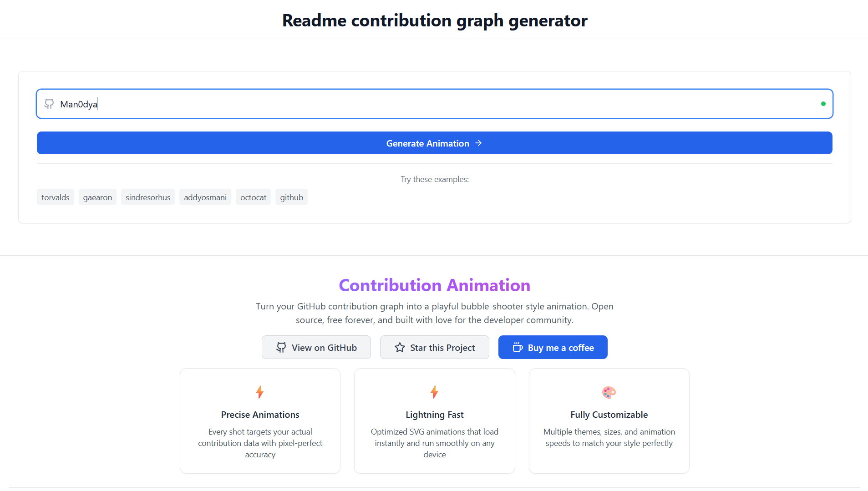Select the octocat example username
Screen dimensions: 868x491
pos(253,197)
